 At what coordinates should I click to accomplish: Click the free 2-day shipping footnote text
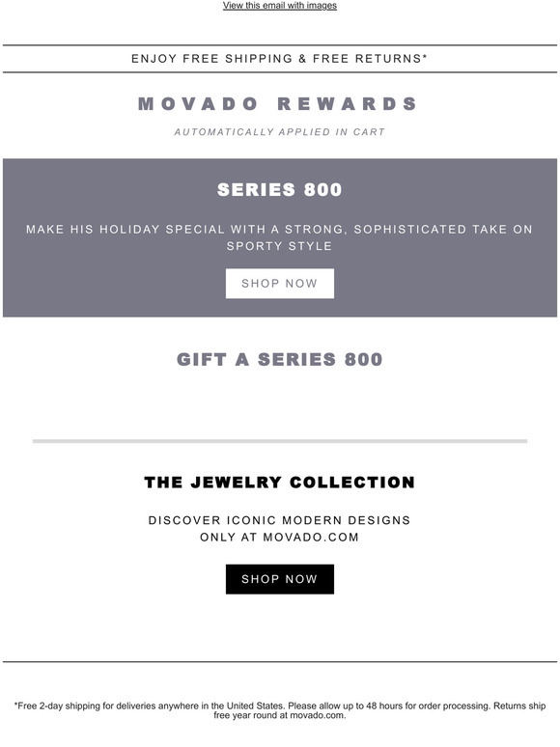[280, 710]
